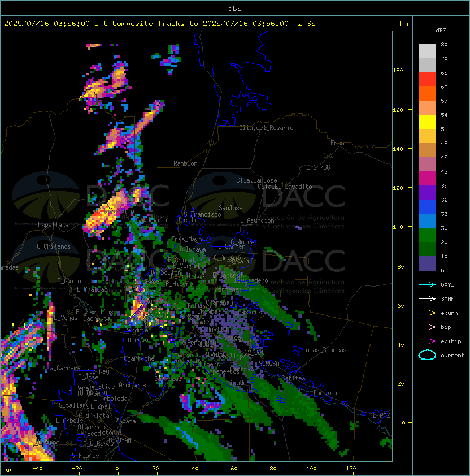Screen dimensions: 470x476
Task: Click the white 30HM track arrow in legend
Action: pyautogui.click(x=427, y=298)
